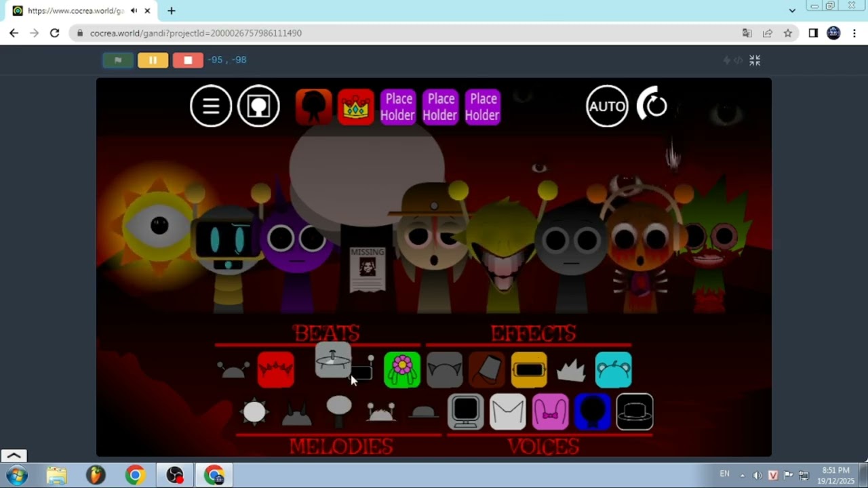Pick the blue dark silhouette voice icon

point(593,412)
